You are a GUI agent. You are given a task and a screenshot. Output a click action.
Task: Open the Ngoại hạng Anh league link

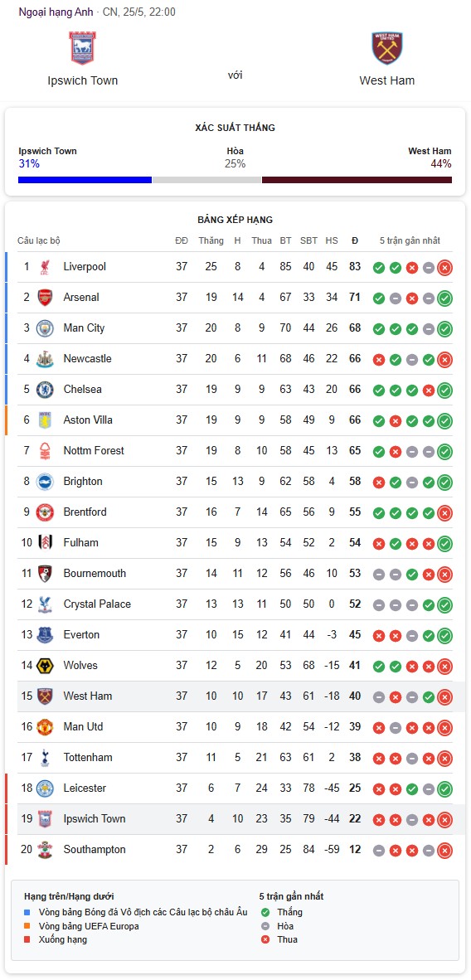tap(56, 12)
